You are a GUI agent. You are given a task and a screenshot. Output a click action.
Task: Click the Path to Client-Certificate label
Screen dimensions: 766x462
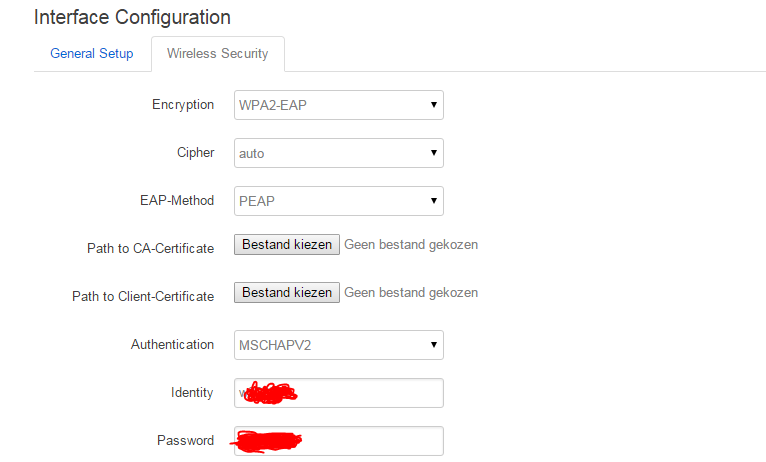click(143, 297)
